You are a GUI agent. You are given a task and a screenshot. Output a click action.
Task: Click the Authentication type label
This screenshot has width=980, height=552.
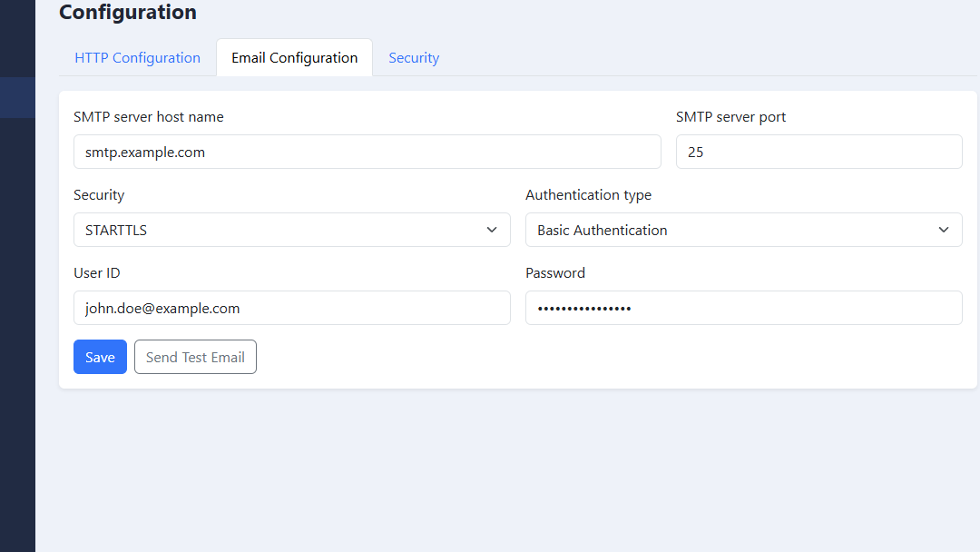tap(588, 195)
